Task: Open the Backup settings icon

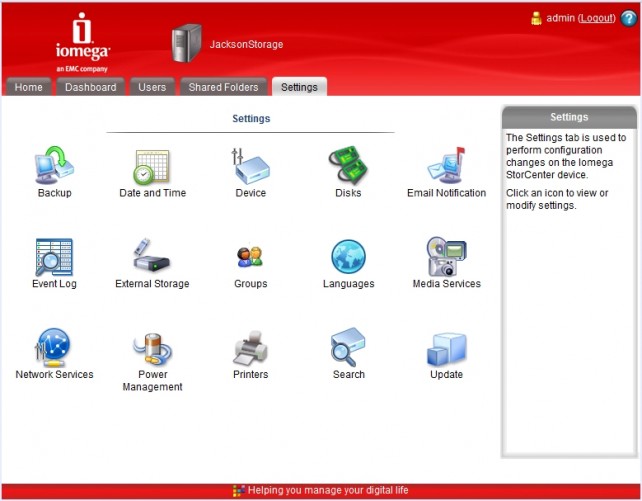Action: click(x=54, y=165)
